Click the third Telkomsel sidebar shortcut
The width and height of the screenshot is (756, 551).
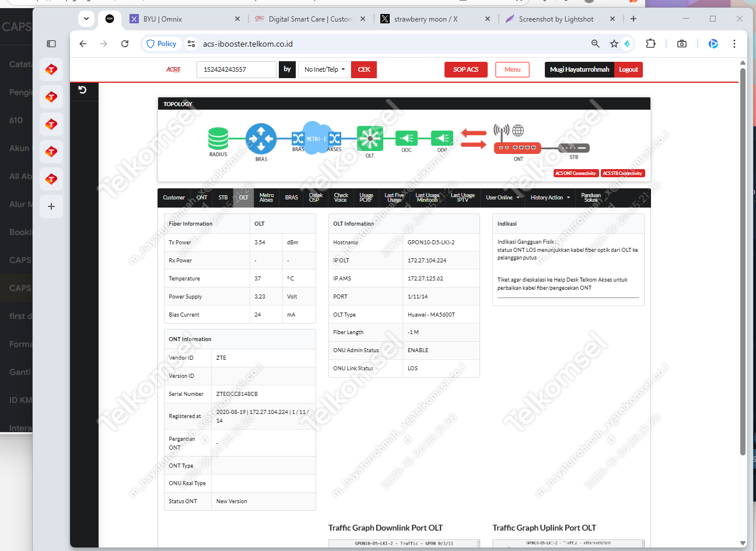coord(51,124)
